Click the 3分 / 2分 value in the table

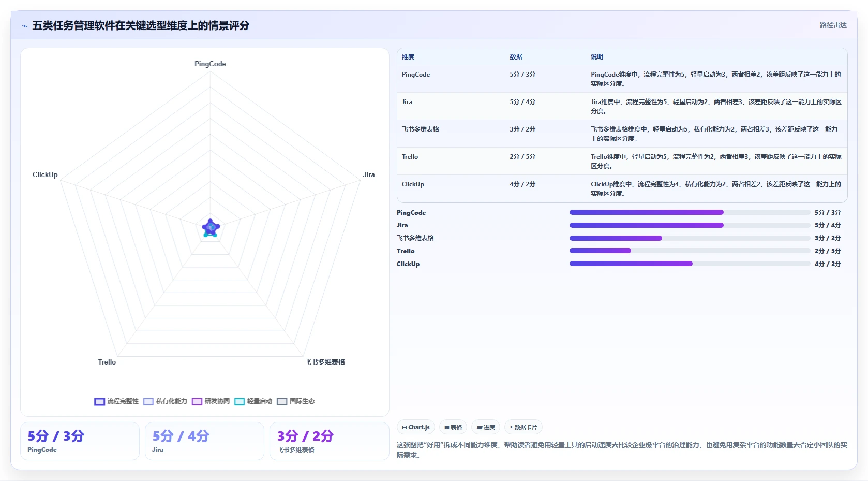(x=522, y=129)
